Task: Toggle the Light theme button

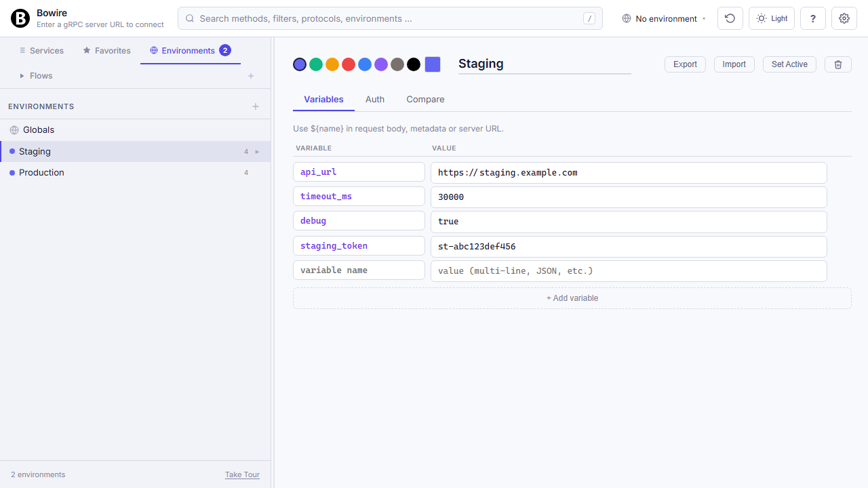Action: coord(772,18)
